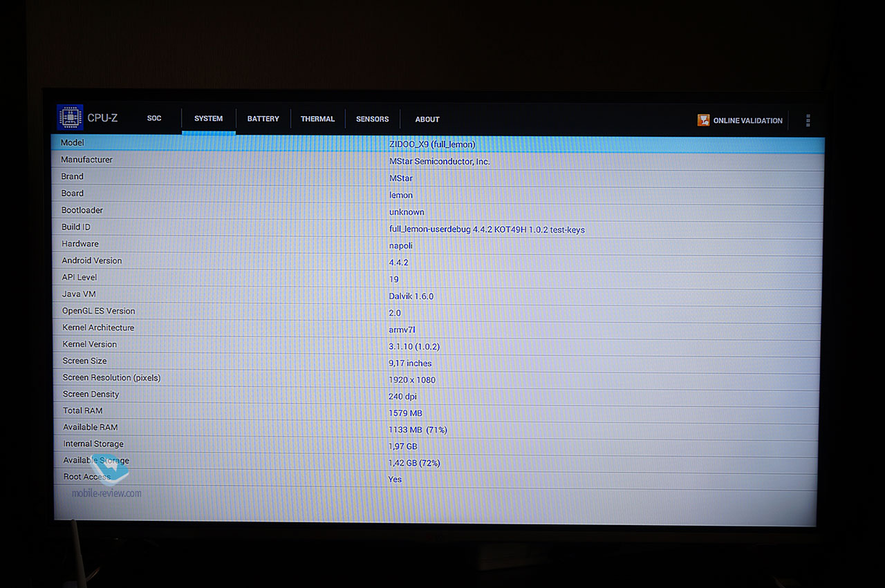Viewport: 885px width, 588px height.
Task: Open the ABOUT tab
Action: [427, 120]
